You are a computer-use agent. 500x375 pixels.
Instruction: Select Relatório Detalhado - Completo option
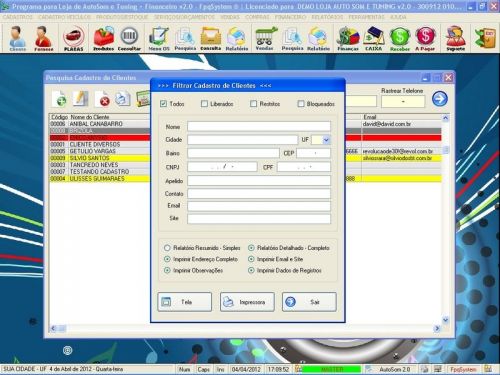click(251, 248)
